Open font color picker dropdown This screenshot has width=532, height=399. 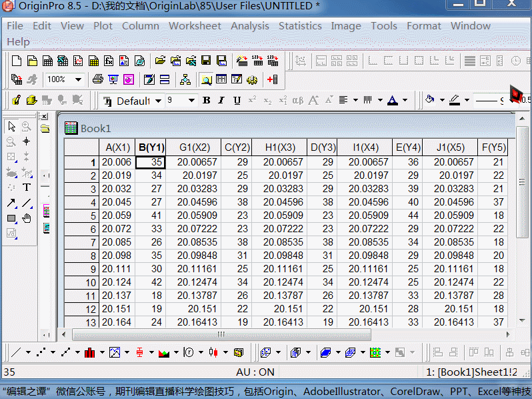405,101
